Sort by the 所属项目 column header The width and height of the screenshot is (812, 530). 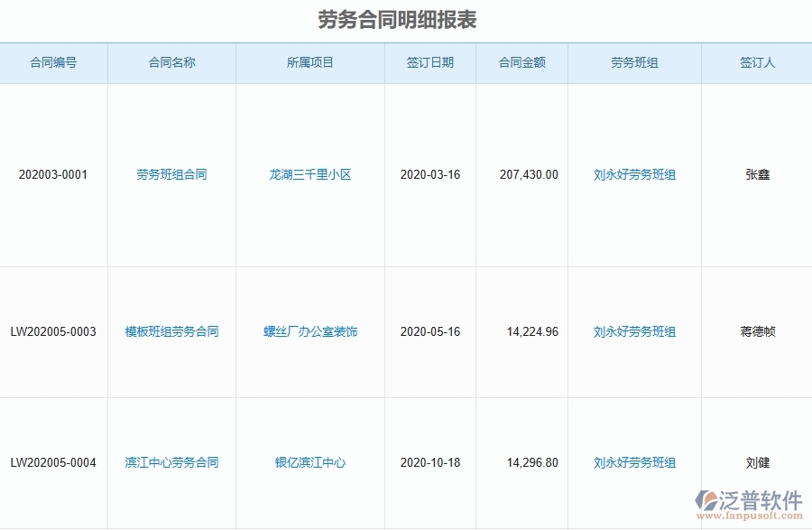click(x=311, y=62)
